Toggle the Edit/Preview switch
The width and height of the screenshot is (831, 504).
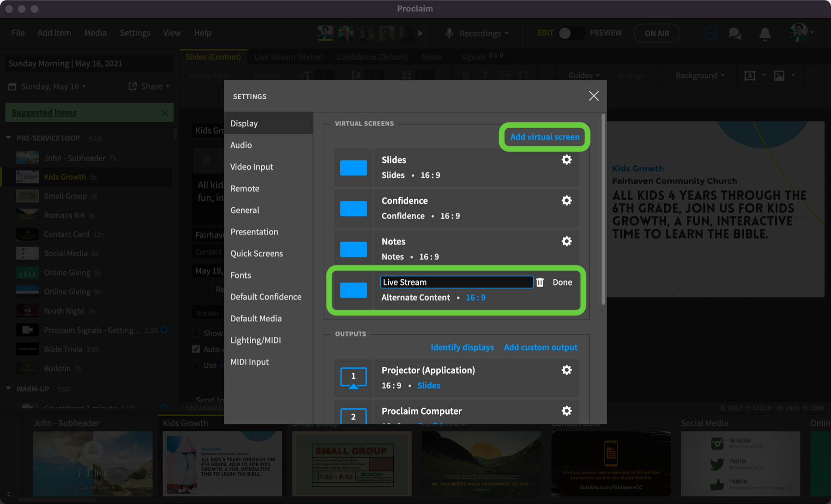pos(570,33)
